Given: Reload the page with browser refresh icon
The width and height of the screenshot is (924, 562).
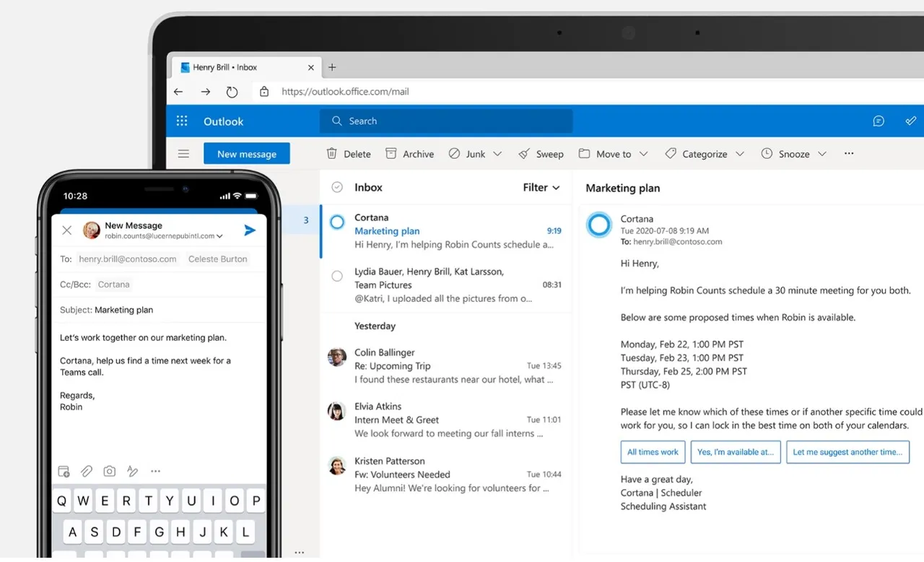Looking at the screenshot, I should (232, 92).
